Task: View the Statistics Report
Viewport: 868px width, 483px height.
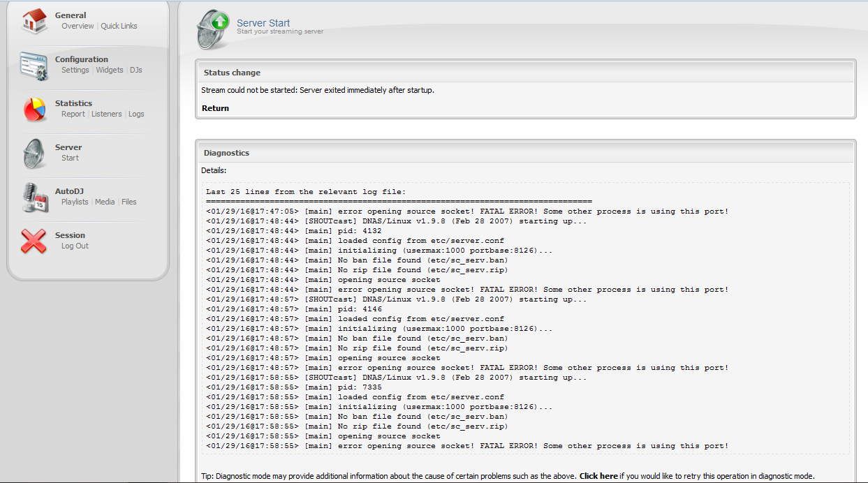Action: click(x=73, y=114)
